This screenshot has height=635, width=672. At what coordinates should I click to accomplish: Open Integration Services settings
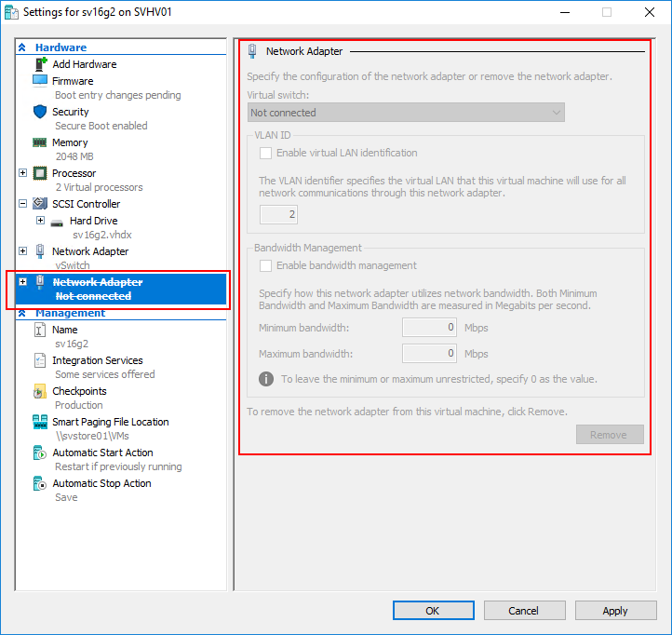[x=98, y=360]
